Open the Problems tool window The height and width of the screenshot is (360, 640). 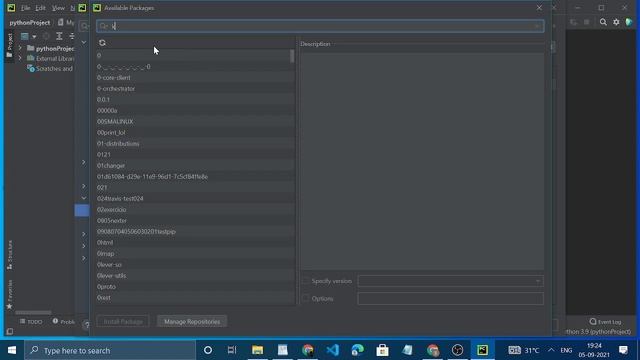click(x=63, y=322)
